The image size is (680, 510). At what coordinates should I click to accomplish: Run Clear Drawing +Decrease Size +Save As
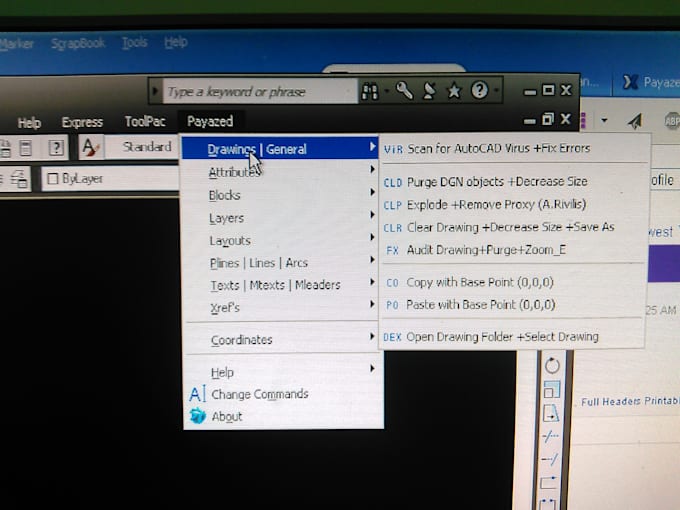click(514, 227)
